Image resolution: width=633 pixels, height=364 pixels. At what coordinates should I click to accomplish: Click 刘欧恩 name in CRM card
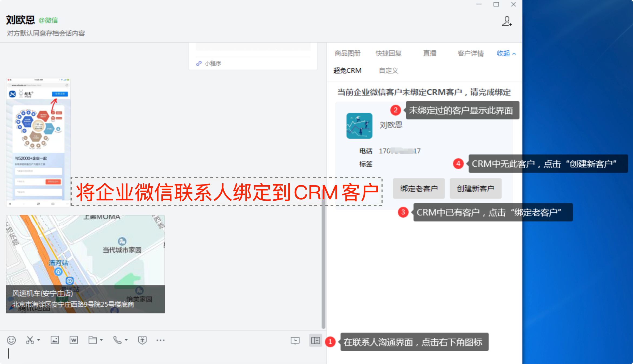[x=391, y=125]
